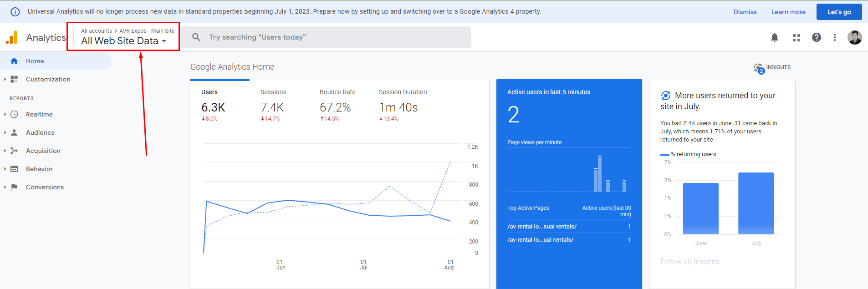
Task: Select the Users metric tab
Action: pyautogui.click(x=220, y=105)
